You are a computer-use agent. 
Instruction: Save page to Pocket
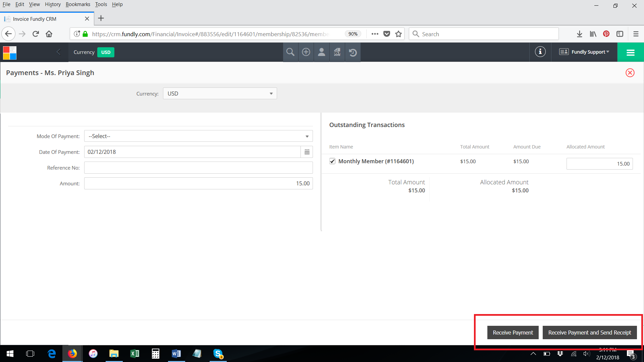(387, 34)
